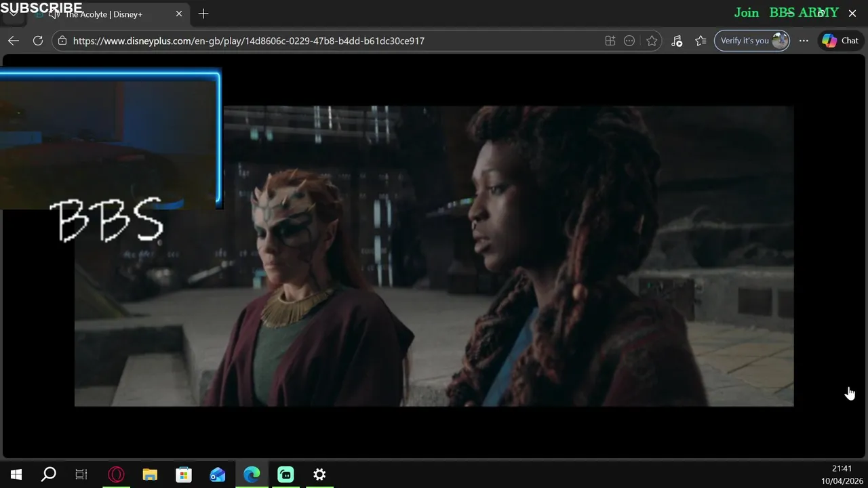Image resolution: width=868 pixels, height=488 pixels.
Task: Click the Verify it's you profile button
Action: pos(752,41)
